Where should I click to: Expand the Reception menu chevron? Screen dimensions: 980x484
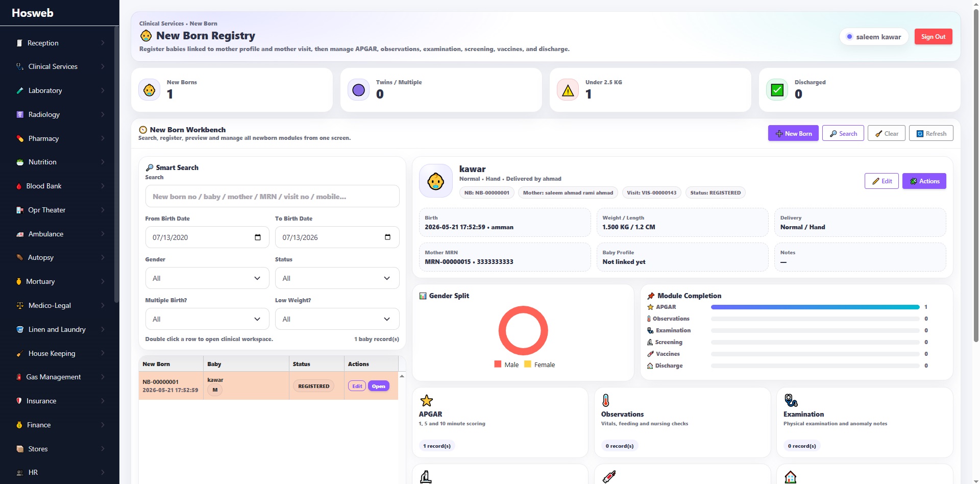(x=103, y=43)
